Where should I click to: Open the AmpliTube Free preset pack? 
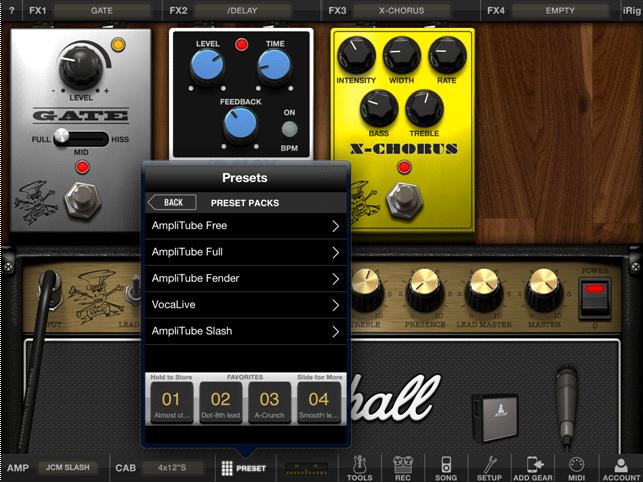245,226
